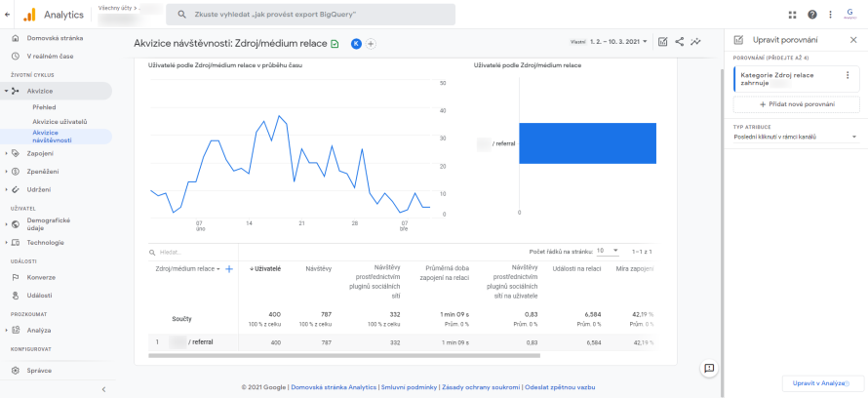The width and height of the screenshot is (868, 398).
Task: Open Zdroj/médium relace dimension dropdown
Action: (188, 268)
